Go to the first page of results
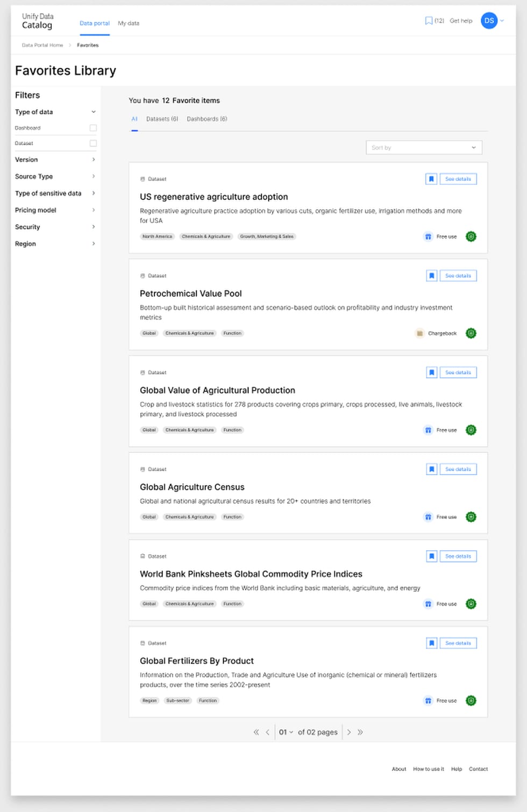Image resolution: width=527 pixels, height=812 pixels. point(256,732)
